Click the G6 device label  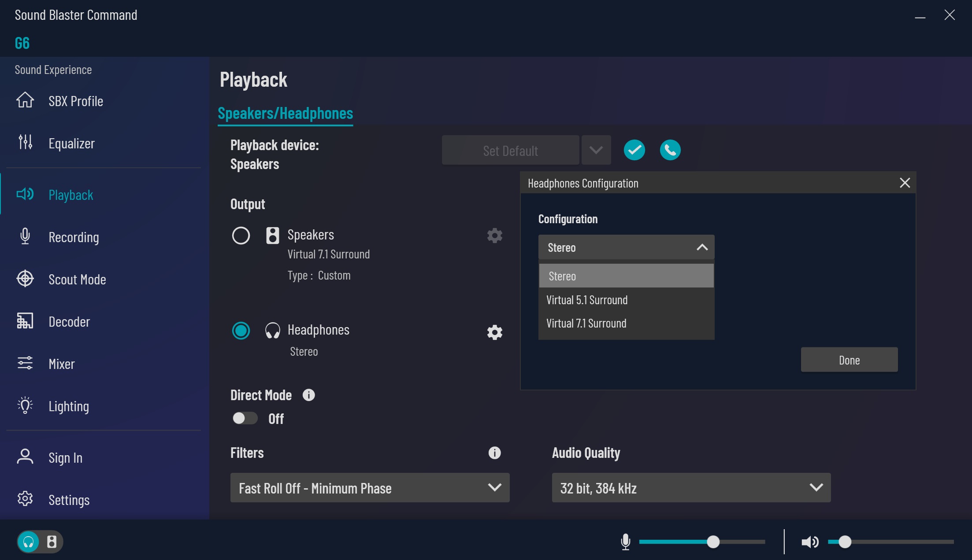[22, 43]
